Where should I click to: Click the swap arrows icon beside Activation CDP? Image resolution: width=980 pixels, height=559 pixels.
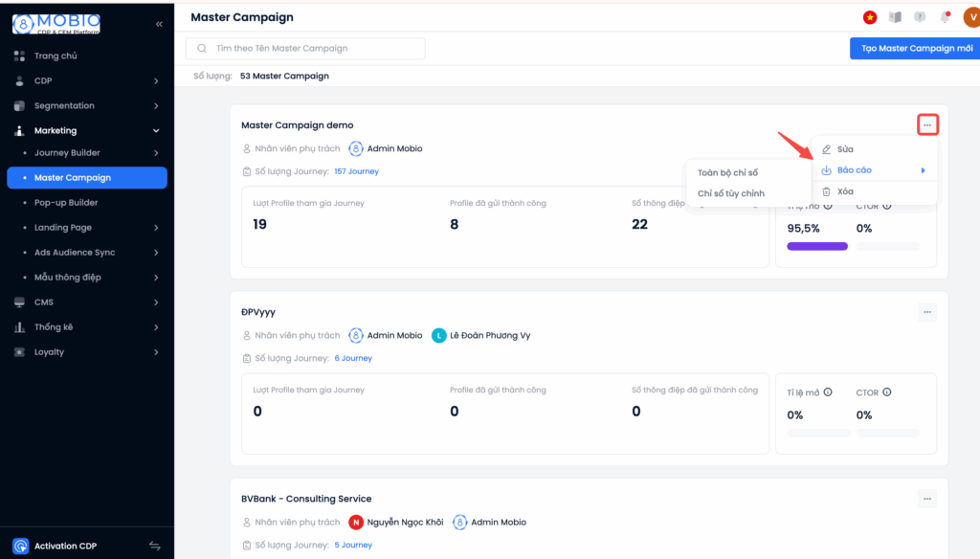point(155,546)
